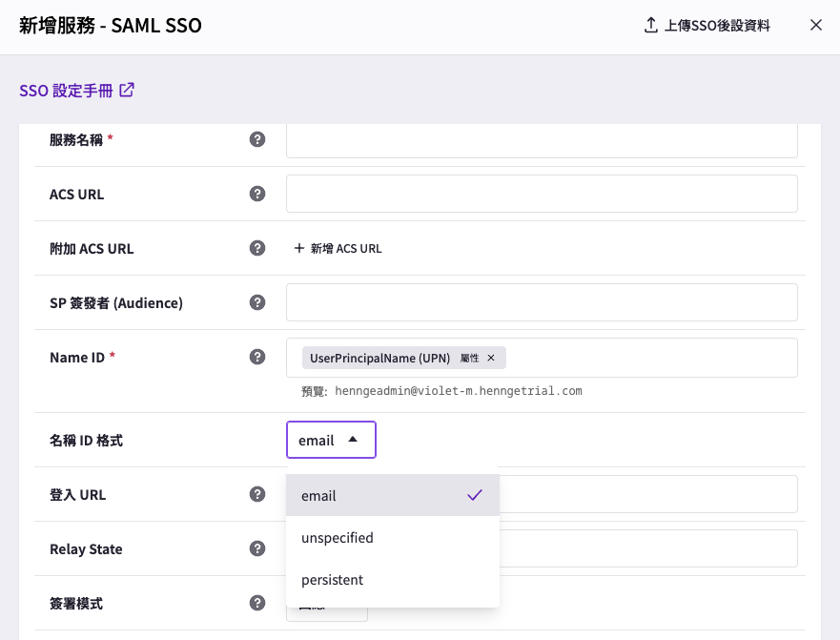Screen dimensions: 840x640
Task: Click the plus icon before 新增 ACS URL
Action: (x=299, y=248)
